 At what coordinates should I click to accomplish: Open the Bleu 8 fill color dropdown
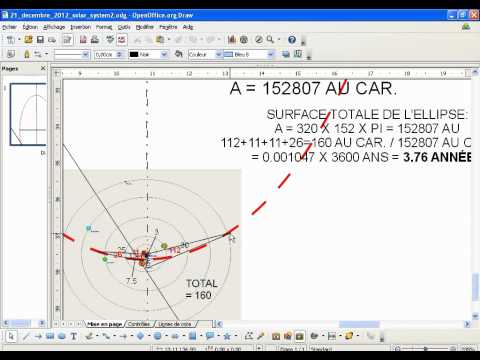[x=271, y=54]
